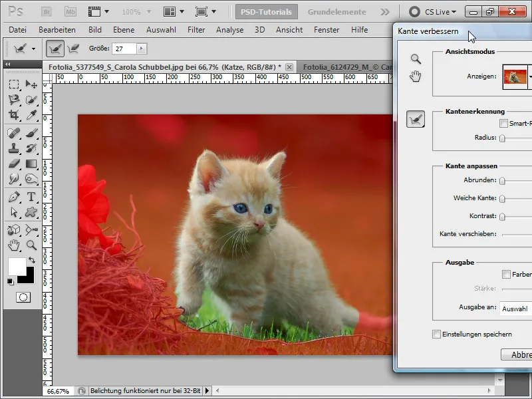Launch Adobe Bridge

[47, 12]
